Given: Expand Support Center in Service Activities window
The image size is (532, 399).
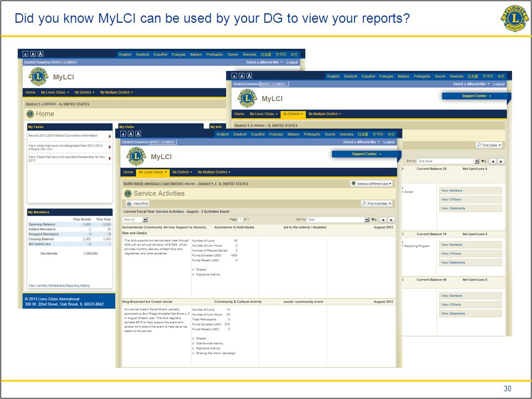Looking at the screenshot, I should 366,154.
